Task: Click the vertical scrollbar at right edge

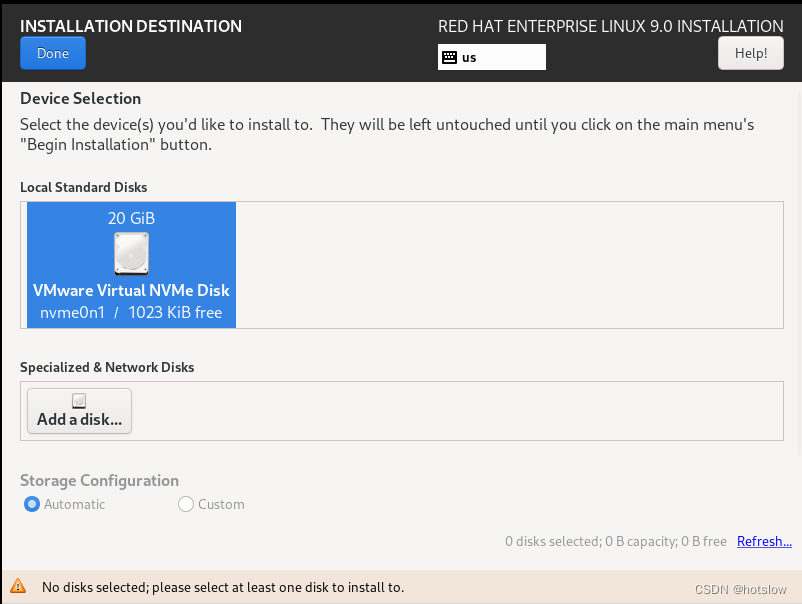Action: click(x=799, y=273)
